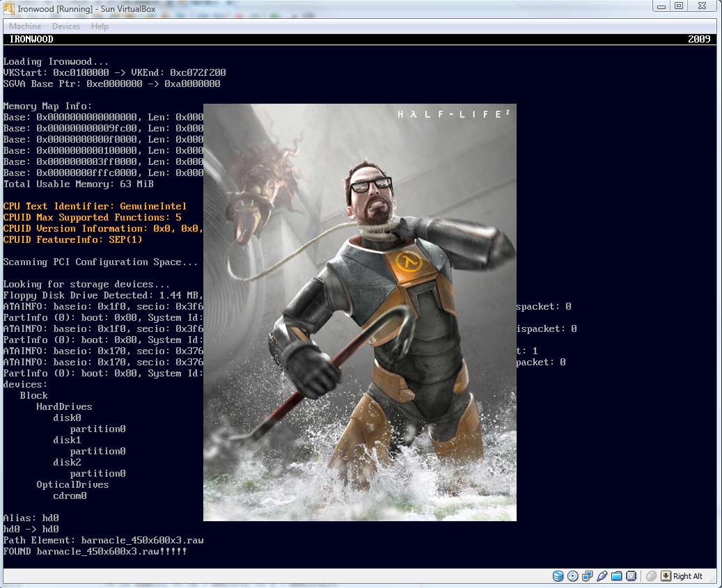
Task: Click the "CPUID Max Supported Functions: 5" line
Action: click(x=92, y=217)
